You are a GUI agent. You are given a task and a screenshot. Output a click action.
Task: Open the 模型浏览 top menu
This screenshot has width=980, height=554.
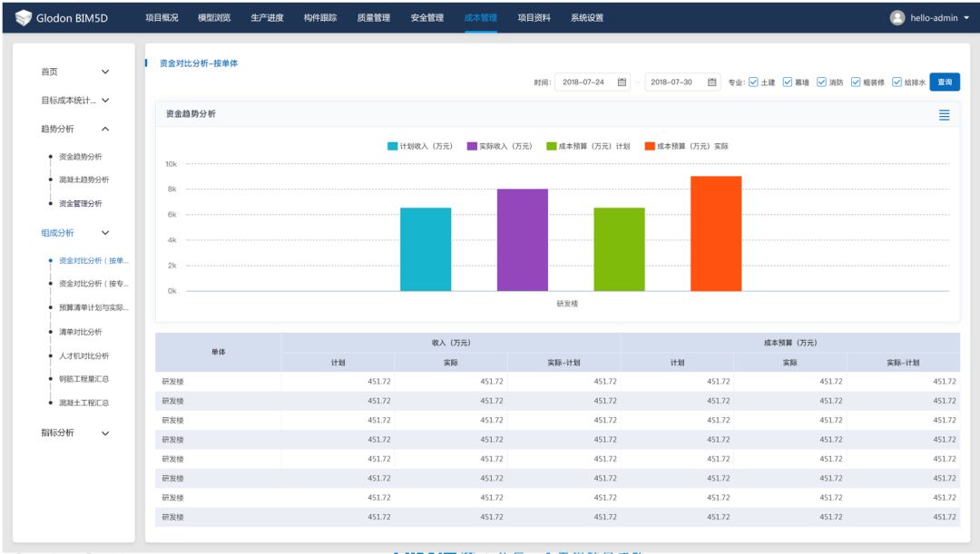click(214, 17)
